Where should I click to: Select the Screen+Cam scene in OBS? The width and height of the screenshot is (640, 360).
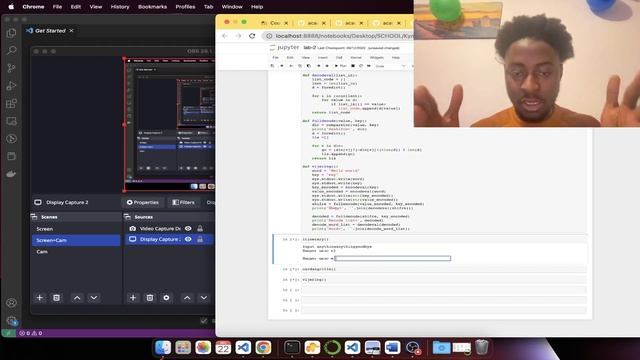[76, 240]
